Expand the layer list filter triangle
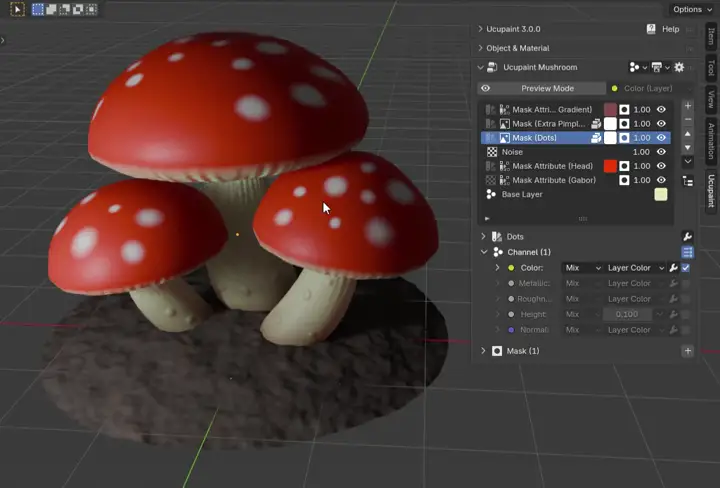 click(x=487, y=219)
